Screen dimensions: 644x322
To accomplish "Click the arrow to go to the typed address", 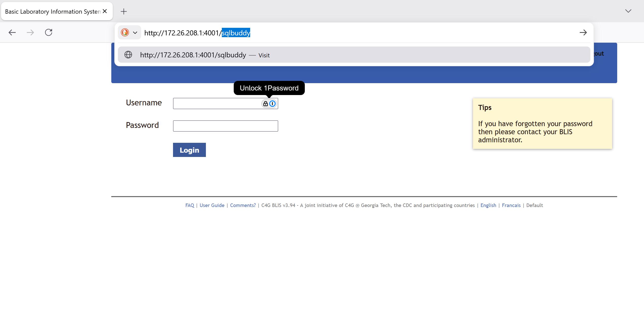I will pos(583,32).
